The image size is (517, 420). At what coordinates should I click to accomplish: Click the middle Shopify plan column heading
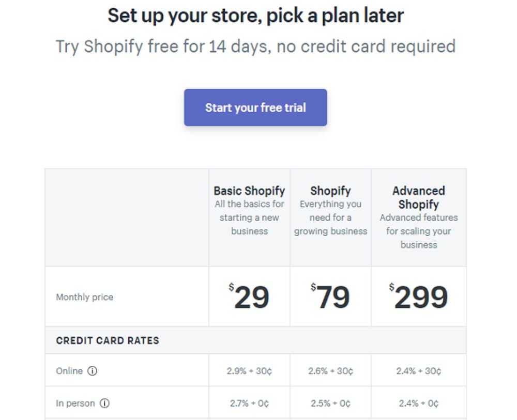click(x=330, y=191)
